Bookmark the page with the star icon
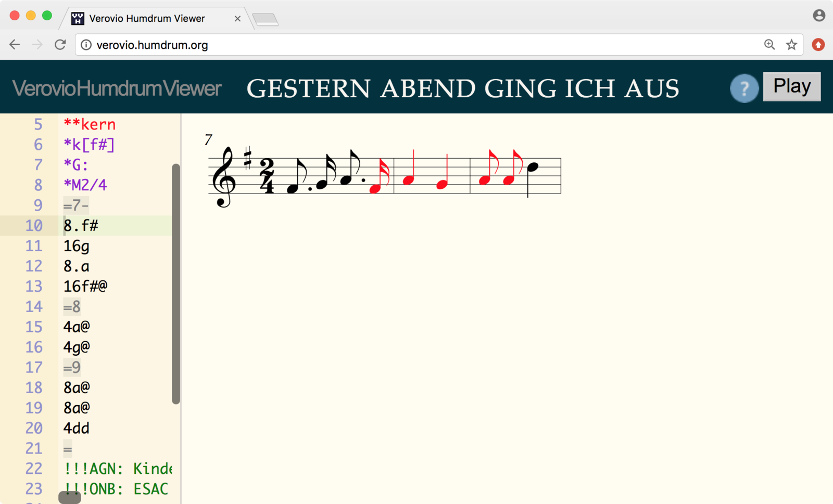Image resolution: width=833 pixels, height=504 pixels. 791,45
